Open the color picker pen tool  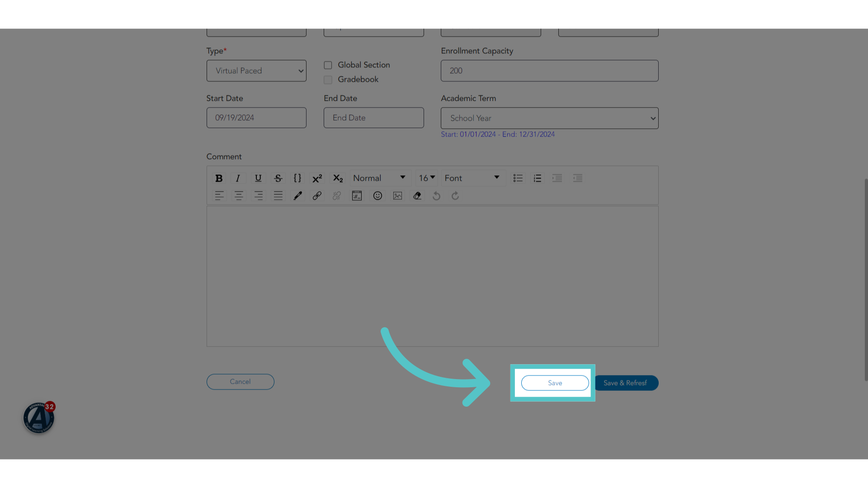click(298, 196)
